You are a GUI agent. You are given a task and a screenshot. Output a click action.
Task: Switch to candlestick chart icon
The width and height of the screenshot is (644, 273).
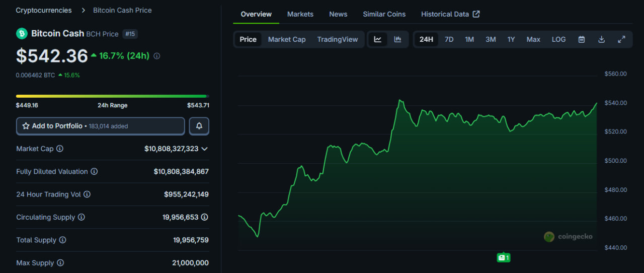click(x=397, y=39)
